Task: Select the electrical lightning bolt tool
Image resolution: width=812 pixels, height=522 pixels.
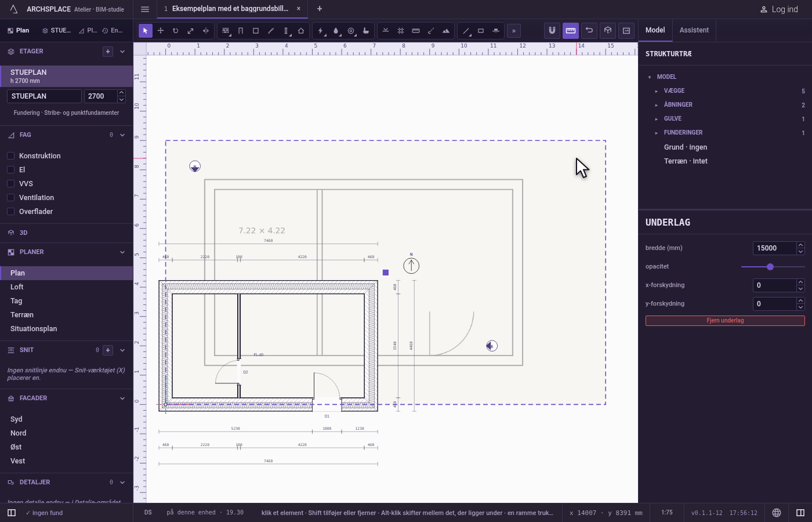Action: pos(321,31)
